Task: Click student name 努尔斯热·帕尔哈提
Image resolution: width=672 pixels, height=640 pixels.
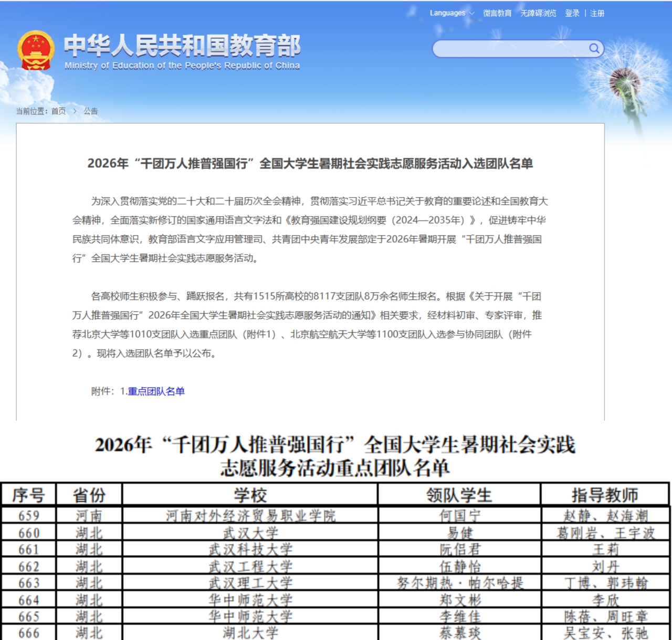Action: pyautogui.click(x=460, y=583)
